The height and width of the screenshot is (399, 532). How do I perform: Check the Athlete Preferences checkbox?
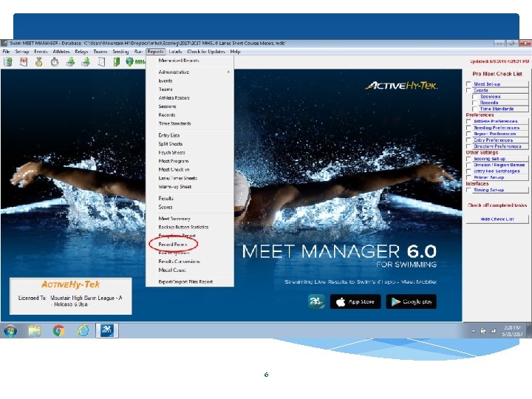468,121
